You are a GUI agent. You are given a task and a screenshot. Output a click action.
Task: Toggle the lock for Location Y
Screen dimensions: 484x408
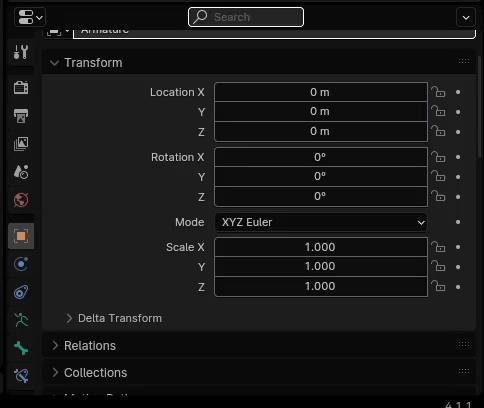pyautogui.click(x=438, y=111)
